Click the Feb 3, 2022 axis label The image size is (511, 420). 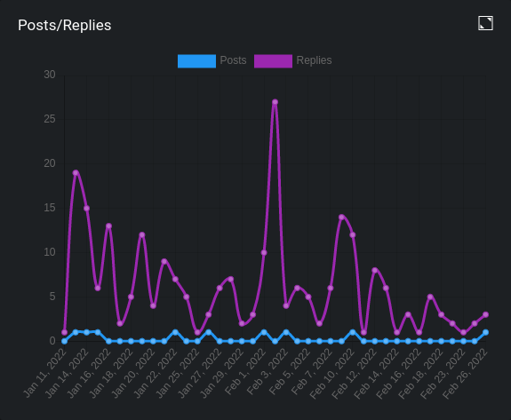click(267, 371)
